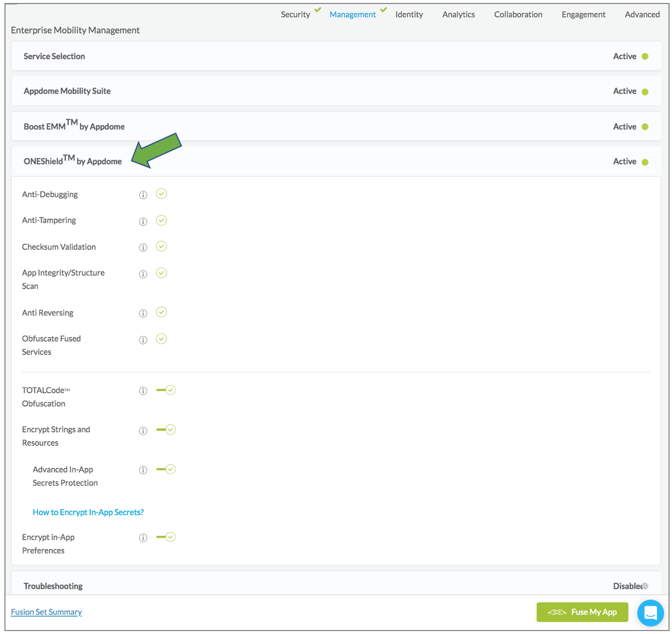This screenshot has height=634, width=672.
Task: Open info icon for Encrypt Strings and Resources
Action: (143, 431)
